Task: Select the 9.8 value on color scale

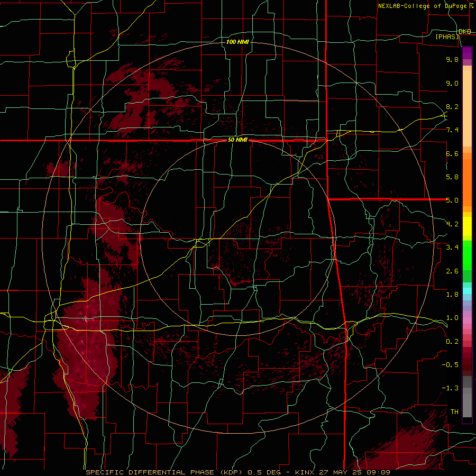Action: [x=452, y=60]
